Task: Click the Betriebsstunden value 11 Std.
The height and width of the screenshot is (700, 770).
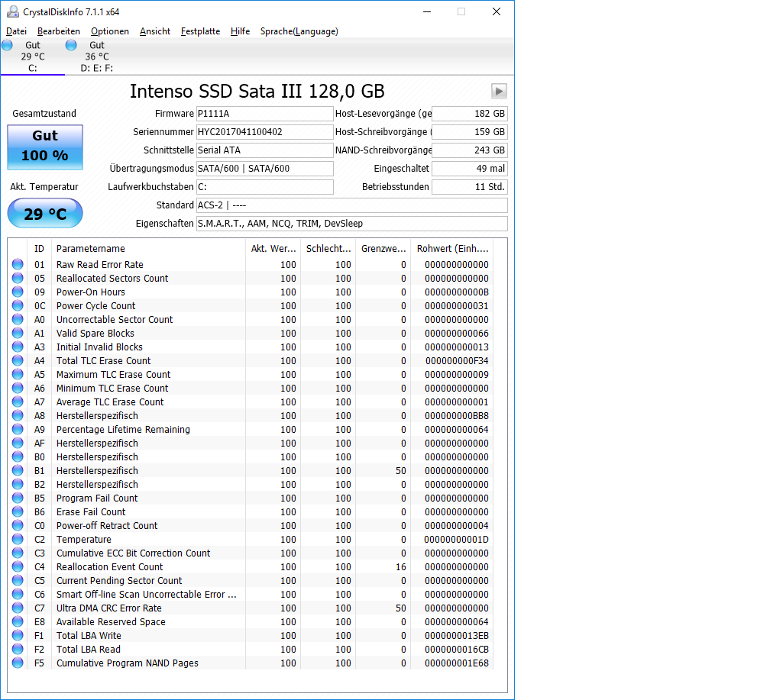Action: coord(470,186)
